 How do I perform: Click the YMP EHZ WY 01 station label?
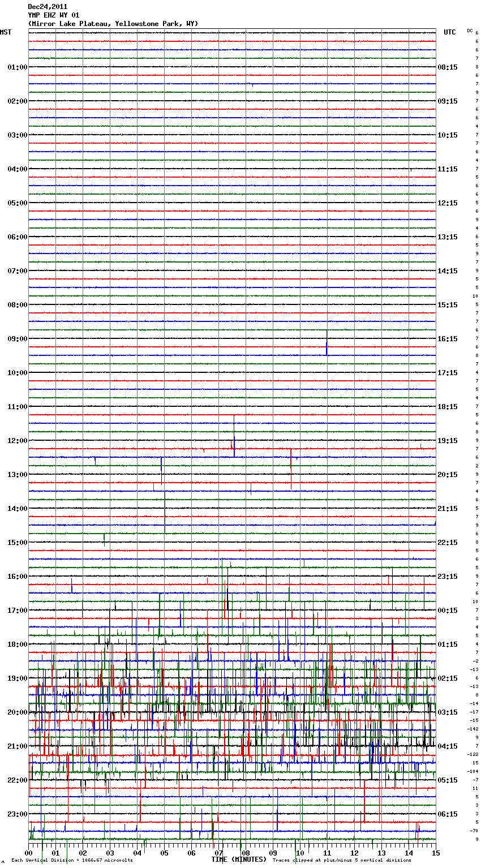[54, 15]
